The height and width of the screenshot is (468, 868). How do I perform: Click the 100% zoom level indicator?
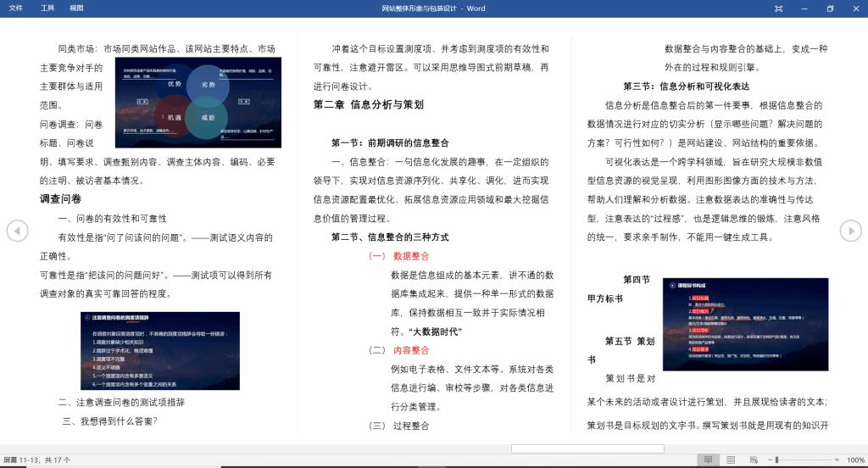point(854,460)
